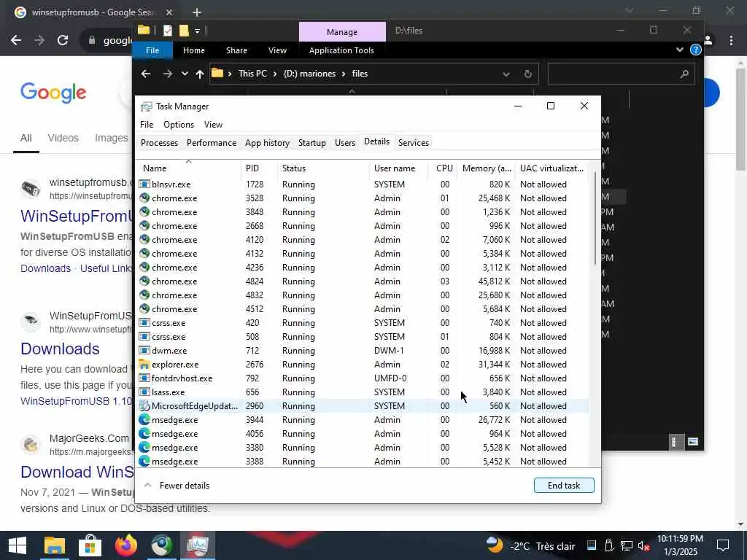Image resolution: width=747 pixels, height=560 pixels.
Task: Click the End task button
Action: (564, 485)
